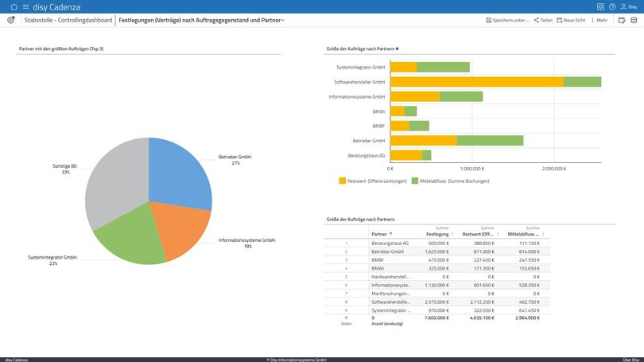The width and height of the screenshot is (644, 362).
Task: Share the view with Teilen
Action: point(543,20)
